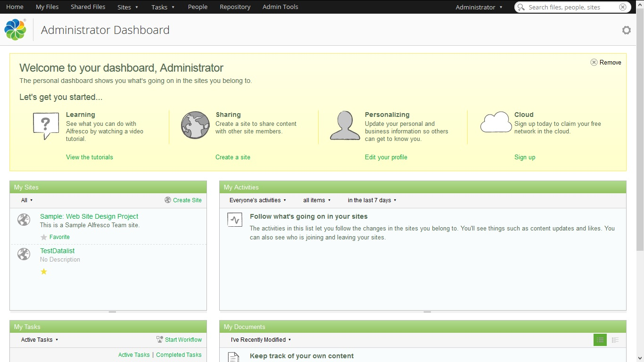The width and height of the screenshot is (644, 362).
Task: Click the Start Workflow icon
Action: click(x=160, y=339)
